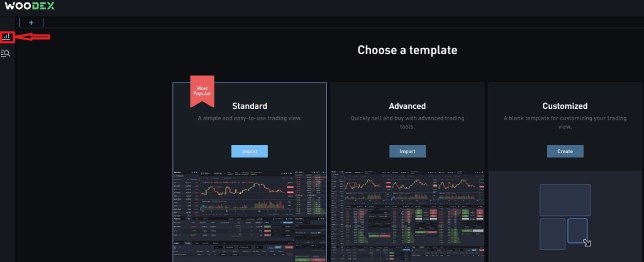Click 'A blank template for customizing' description

click(565, 122)
